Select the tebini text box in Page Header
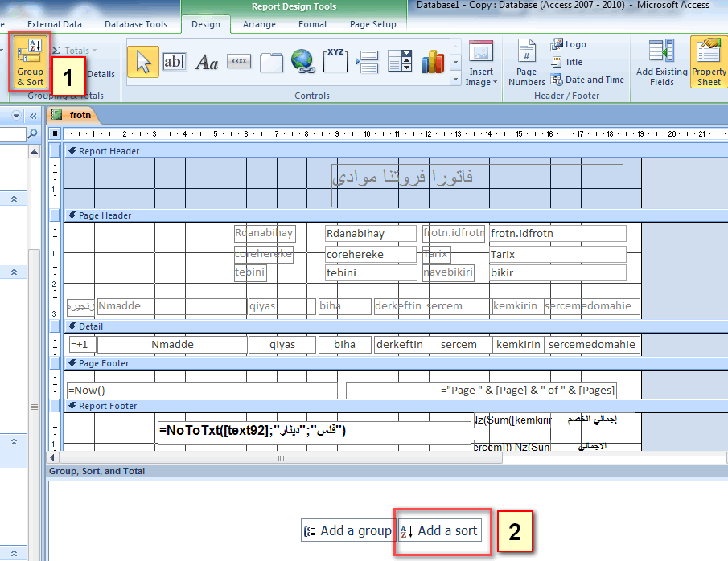Image resolution: width=728 pixels, height=561 pixels. [x=371, y=272]
